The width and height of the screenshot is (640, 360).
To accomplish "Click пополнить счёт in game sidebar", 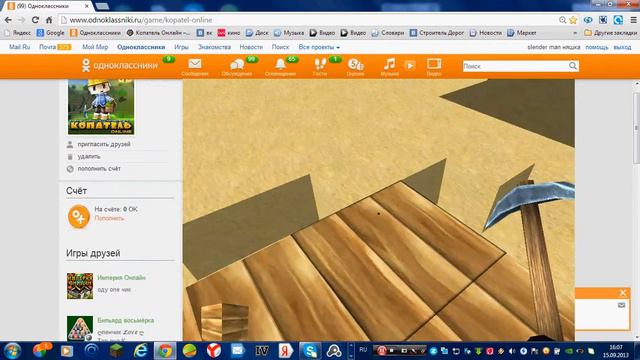I will click(x=99, y=168).
